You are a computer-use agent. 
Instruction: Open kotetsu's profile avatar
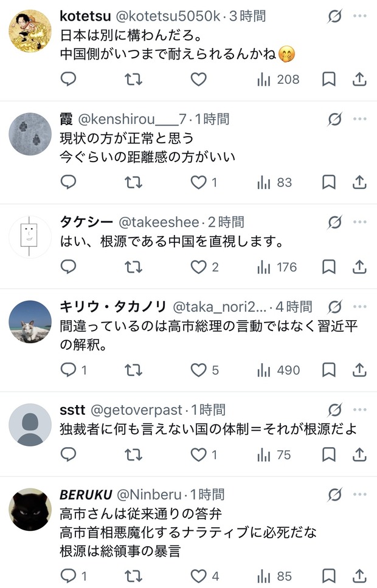(x=30, y=31)
